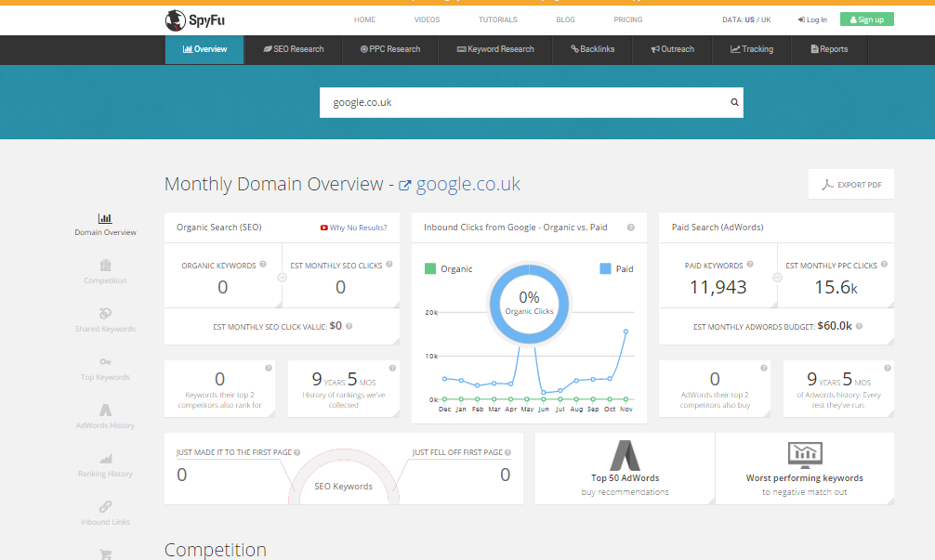Open Worst performing keywords card
This screenshot has width=935, height=560.
click(804, 469)
